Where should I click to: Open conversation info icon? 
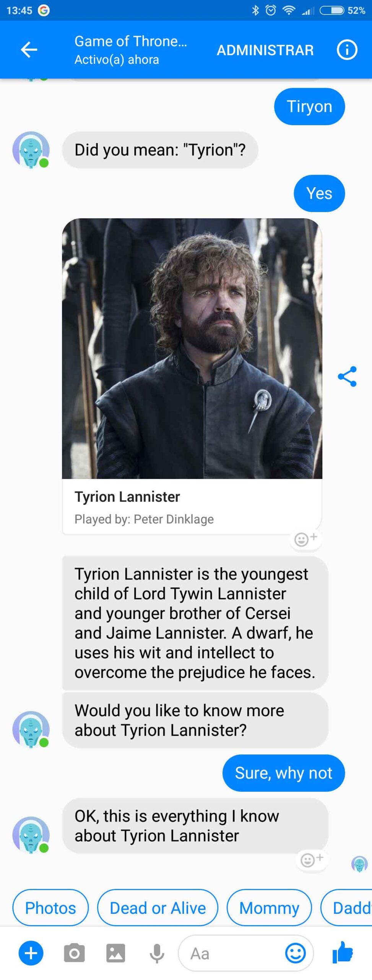pos(347,50)
